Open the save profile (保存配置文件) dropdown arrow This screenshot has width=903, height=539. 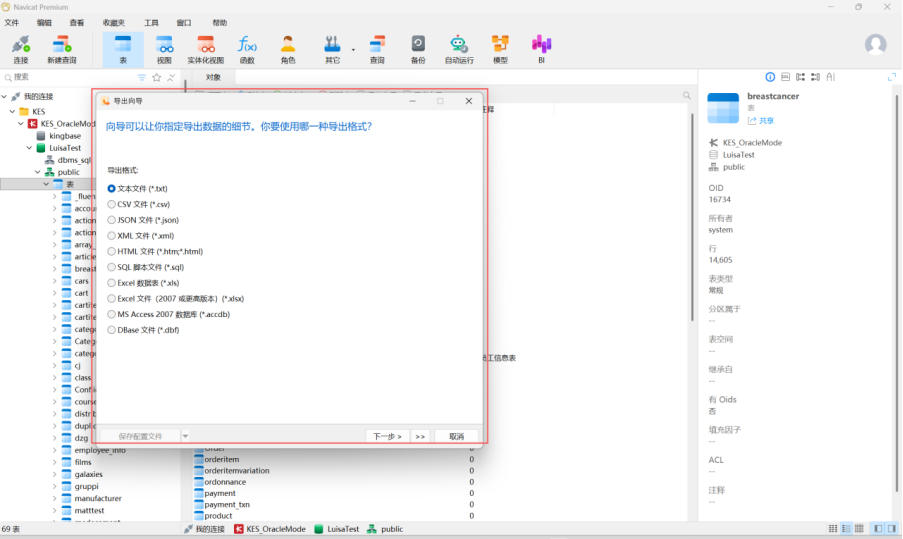point(185,436)
